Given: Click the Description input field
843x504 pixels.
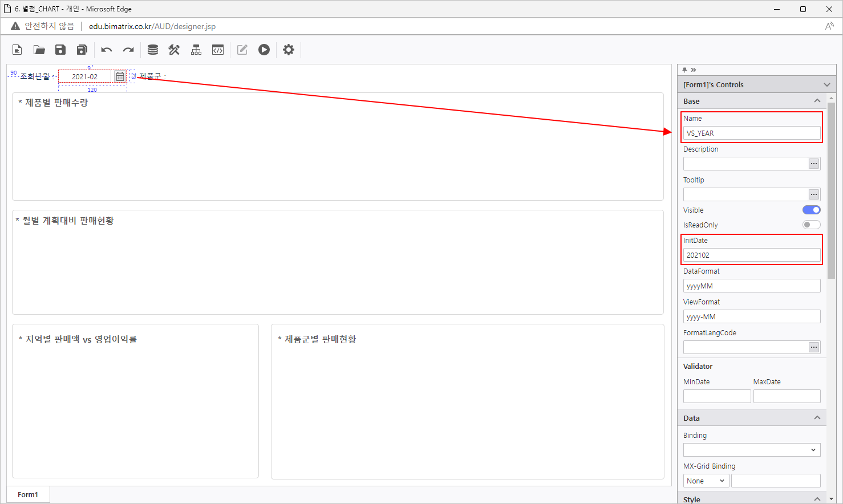Looking at the screenshot, I should pos(745,164).
